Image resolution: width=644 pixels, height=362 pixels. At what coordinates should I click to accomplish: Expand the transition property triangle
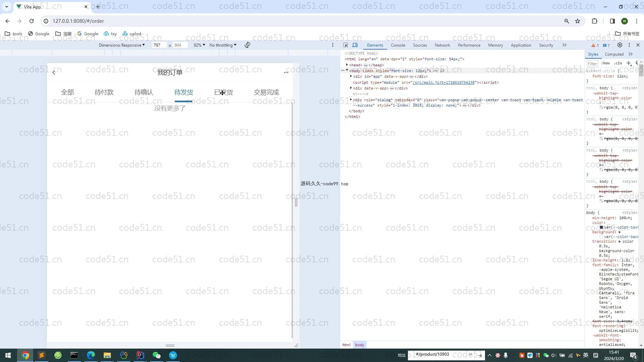[620, 241]
